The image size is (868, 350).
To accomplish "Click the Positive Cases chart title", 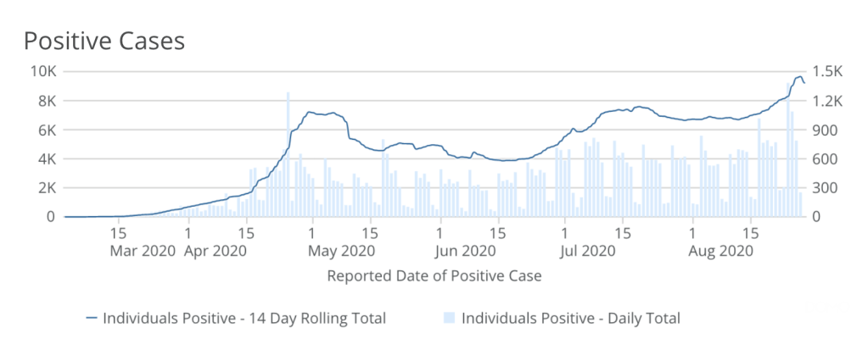I will click(104, 41).
